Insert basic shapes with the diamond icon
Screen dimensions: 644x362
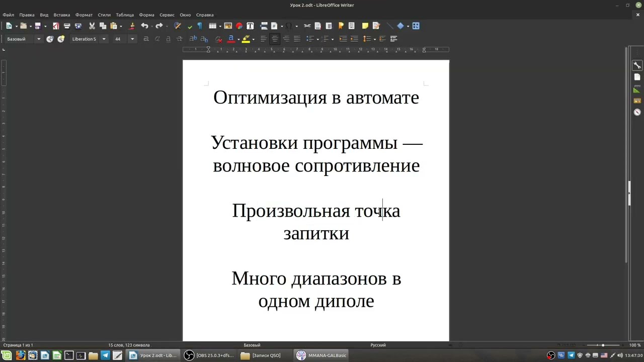coord(400,26)
